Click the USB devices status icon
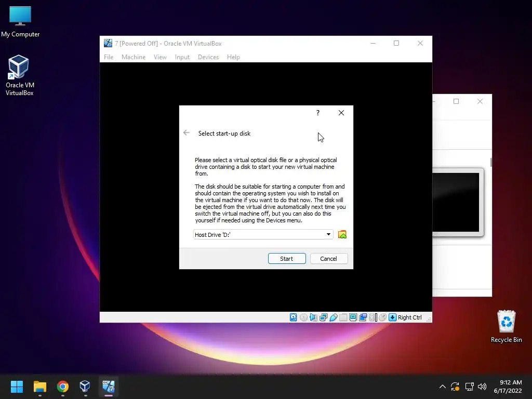 [333, 317]
